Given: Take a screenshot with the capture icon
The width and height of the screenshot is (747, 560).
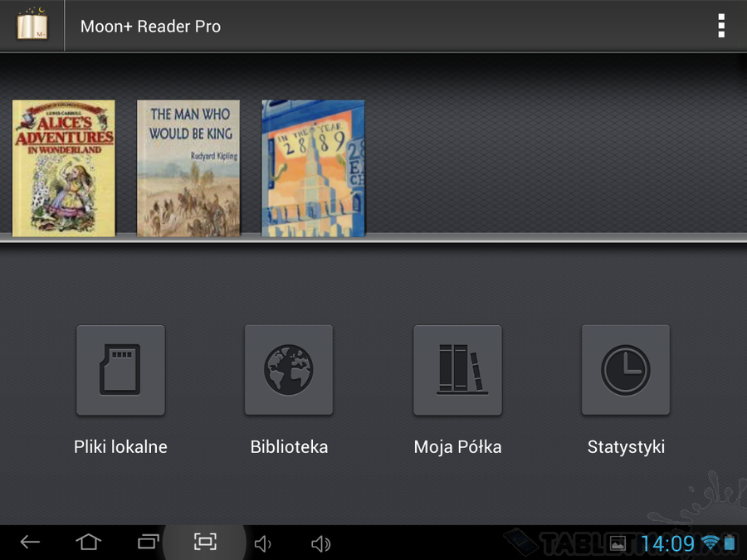Looking at the screenshot, I should [x=205, y=542].
